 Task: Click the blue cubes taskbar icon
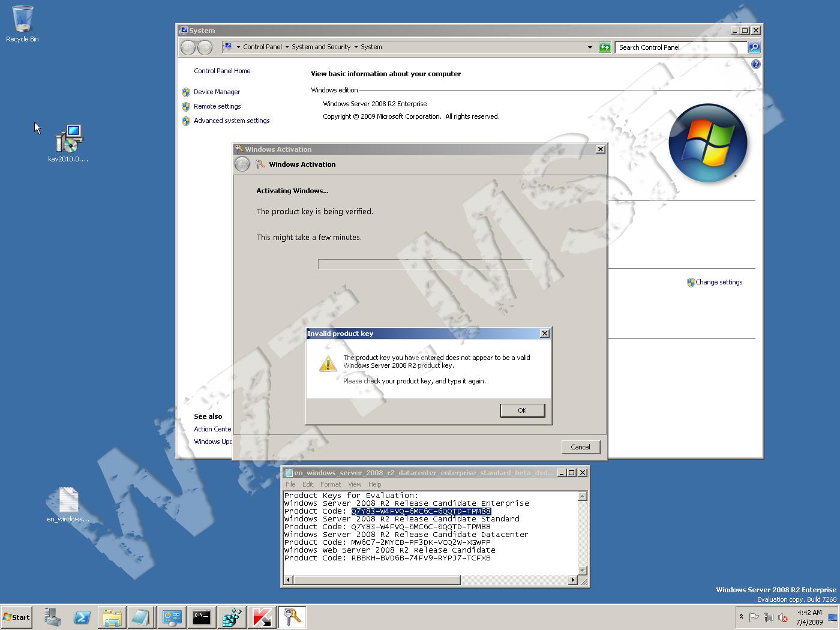click(232, 617)
